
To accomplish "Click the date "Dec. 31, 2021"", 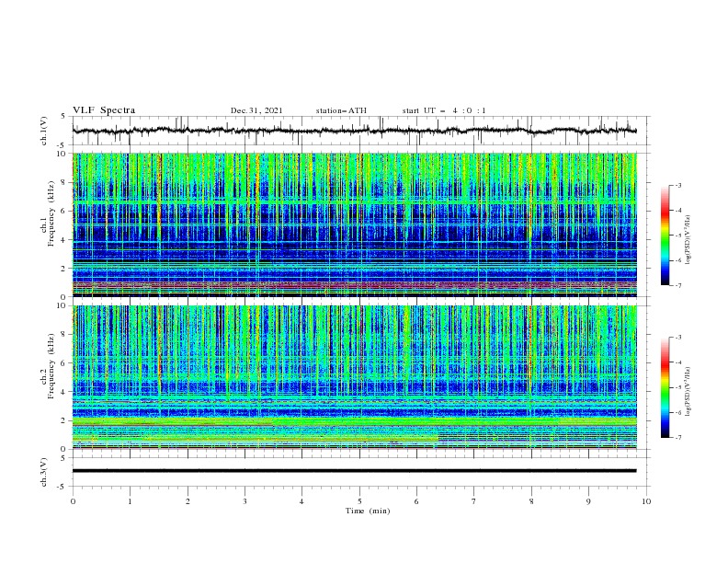I will point(256,110).
